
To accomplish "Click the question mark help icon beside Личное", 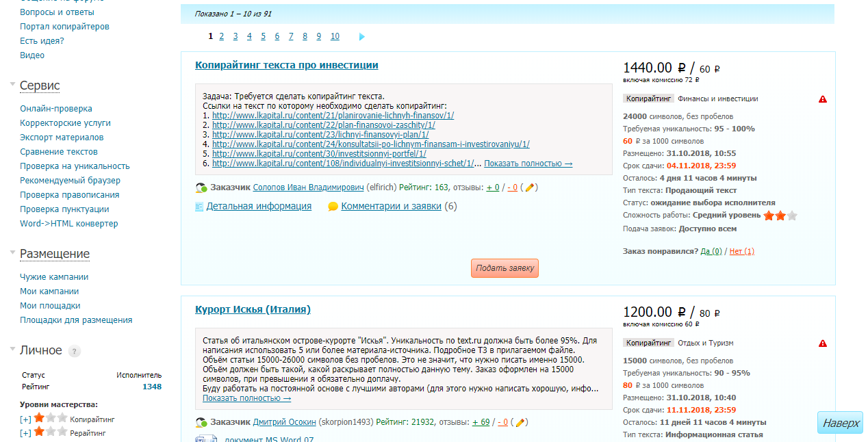I will tap(75, 352).
